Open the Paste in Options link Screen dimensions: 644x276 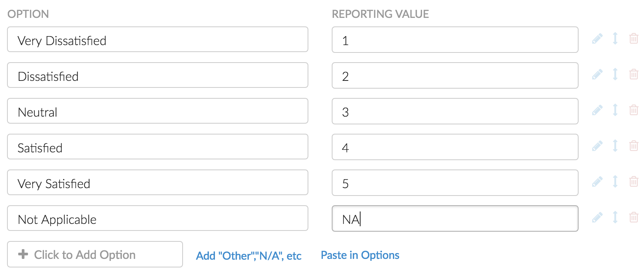[360, 255]
